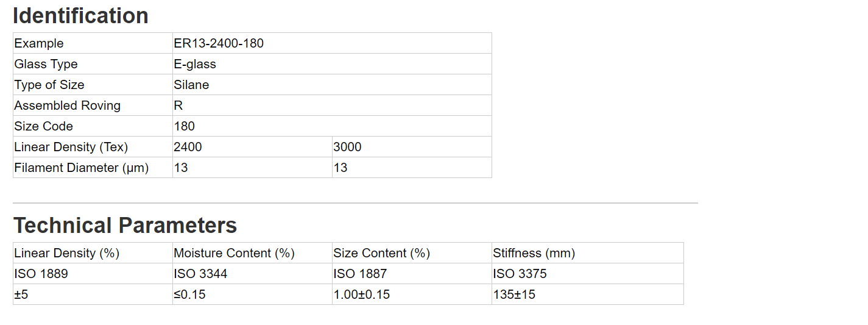
Task: Select the E-glass value cell
Action: click(x=332, y=64)
